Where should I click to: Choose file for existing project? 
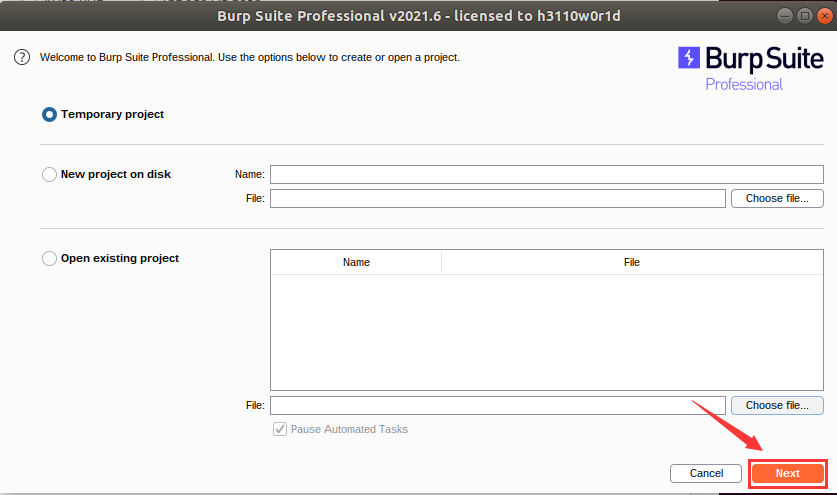coord(777,405)
